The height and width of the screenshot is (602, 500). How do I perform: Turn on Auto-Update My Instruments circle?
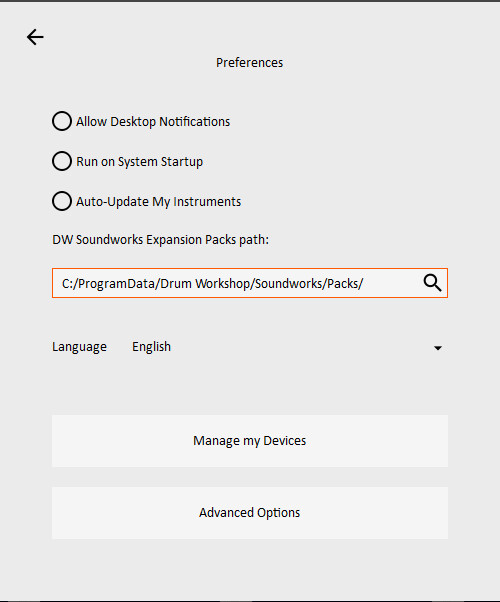coord(62,201)
